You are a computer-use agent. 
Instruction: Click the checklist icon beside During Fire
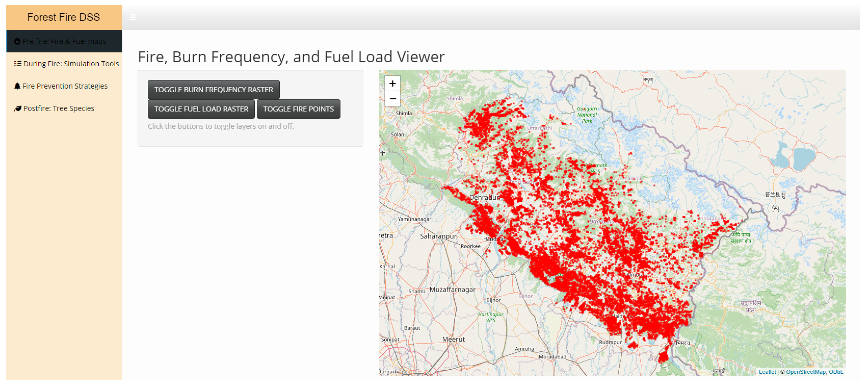pos(18,63)
